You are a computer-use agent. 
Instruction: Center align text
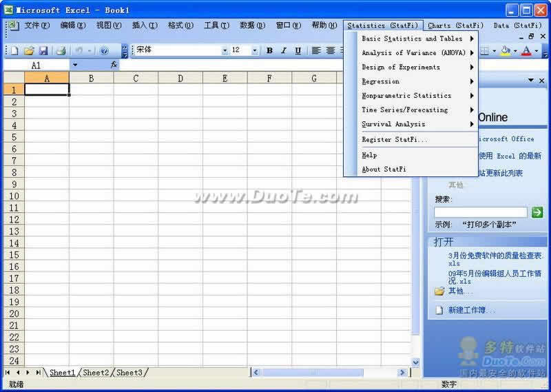pos(331,50)
